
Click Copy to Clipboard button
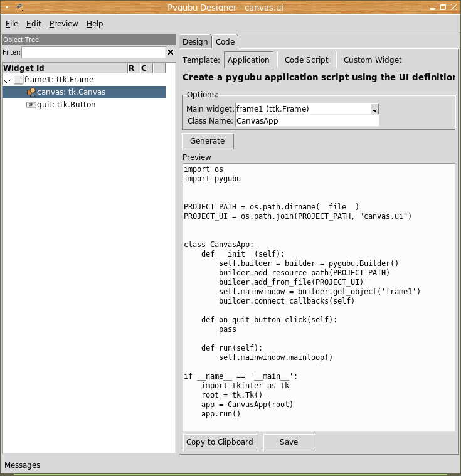tap(220, 442)
